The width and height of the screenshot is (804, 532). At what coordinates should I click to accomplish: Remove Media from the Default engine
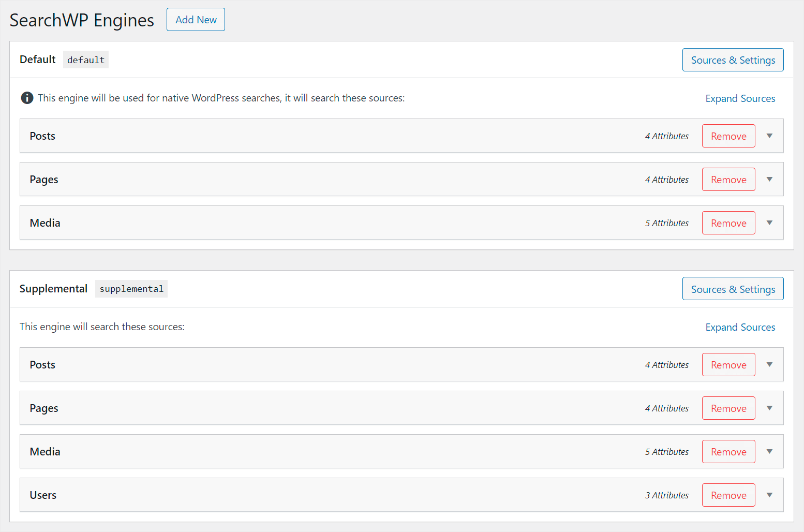click(x=728, y=223)
